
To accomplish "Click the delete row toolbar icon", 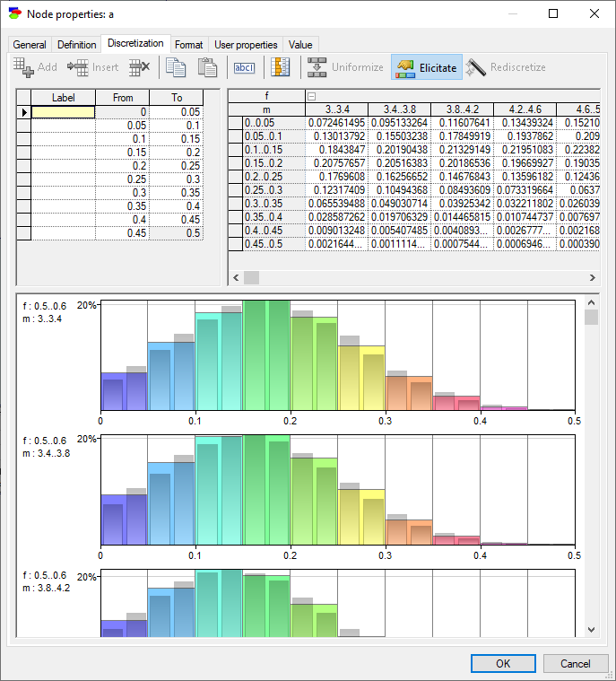I will pyautogui.click(x=139, y=67).
